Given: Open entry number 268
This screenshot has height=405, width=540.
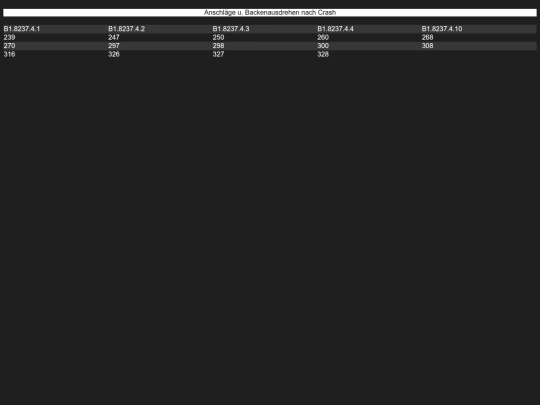Looking at the screenshot, I should point(427,37).
